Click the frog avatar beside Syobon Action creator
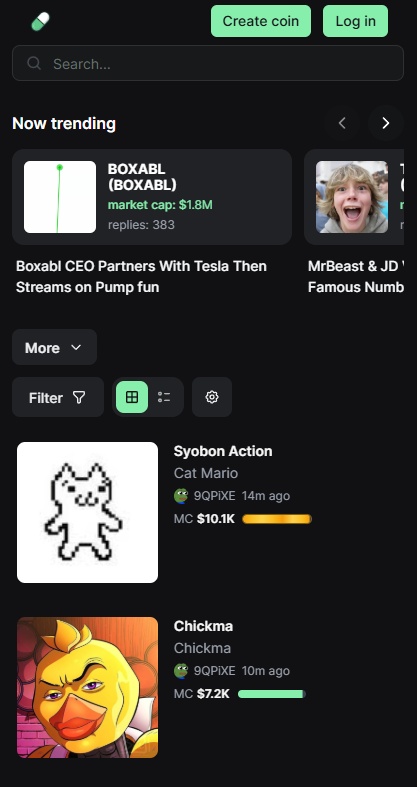Image resolution: width=417 pixels, height=787 pixels. (181, 496)
